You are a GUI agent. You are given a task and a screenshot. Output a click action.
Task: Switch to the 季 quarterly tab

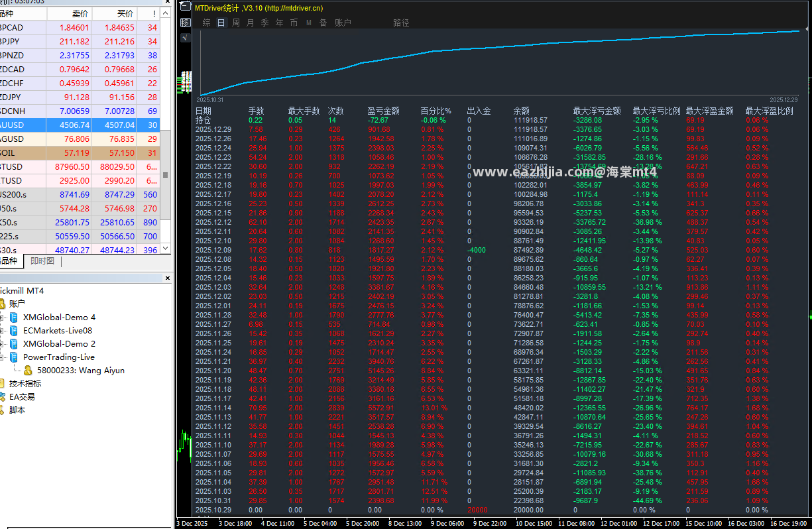point(264,23)
